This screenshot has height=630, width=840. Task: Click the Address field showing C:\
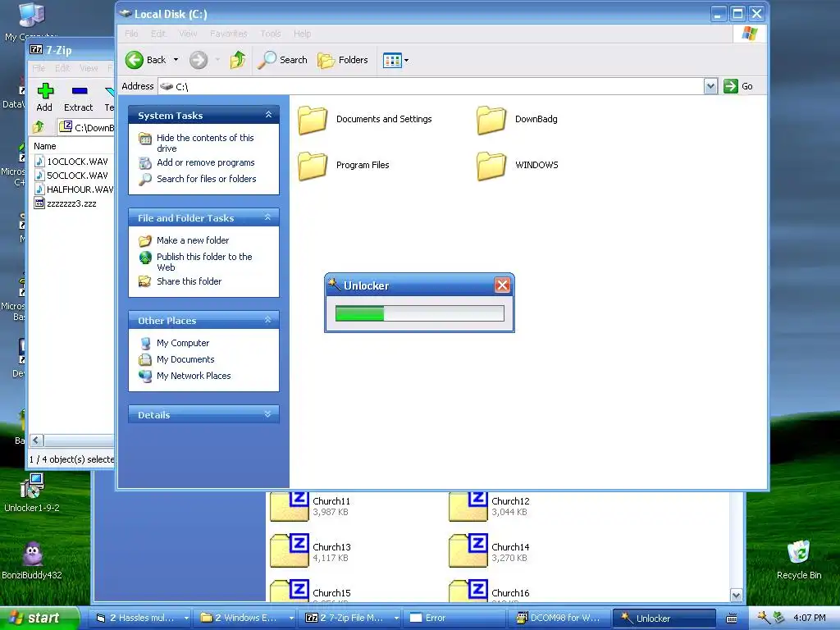tap(431, 86)
